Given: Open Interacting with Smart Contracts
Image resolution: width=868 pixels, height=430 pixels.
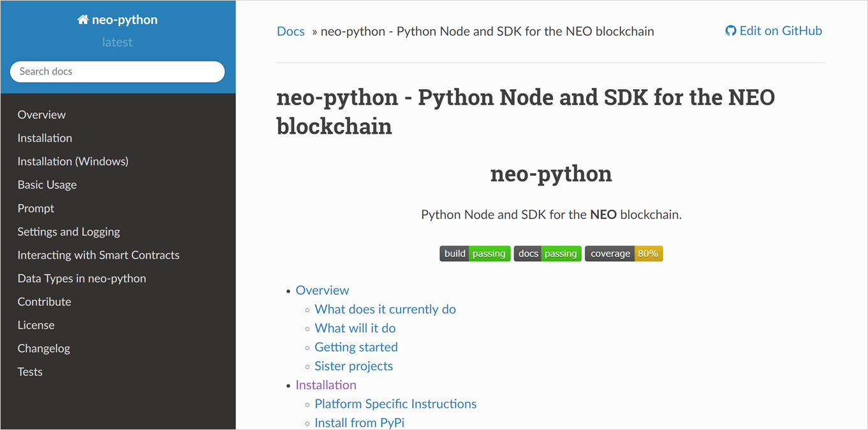Looking at the screenshot, I should coord(98,255).
